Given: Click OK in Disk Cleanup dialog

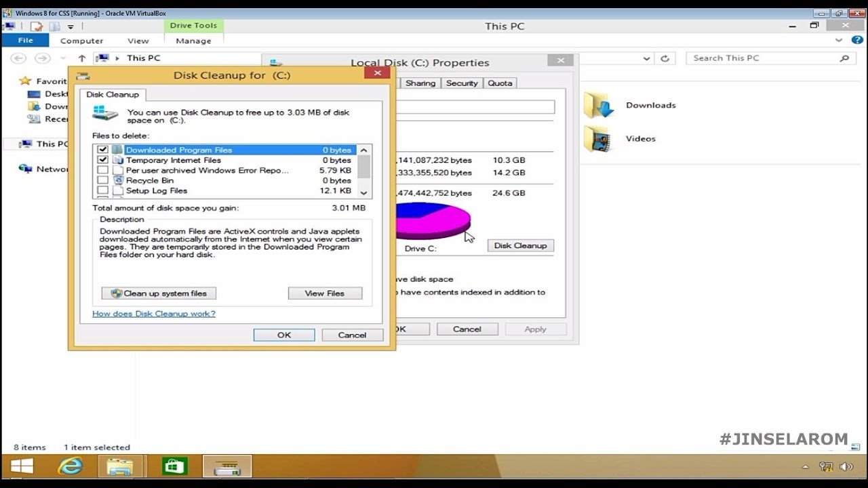Looking at the screenshot, I should (284, 335).
